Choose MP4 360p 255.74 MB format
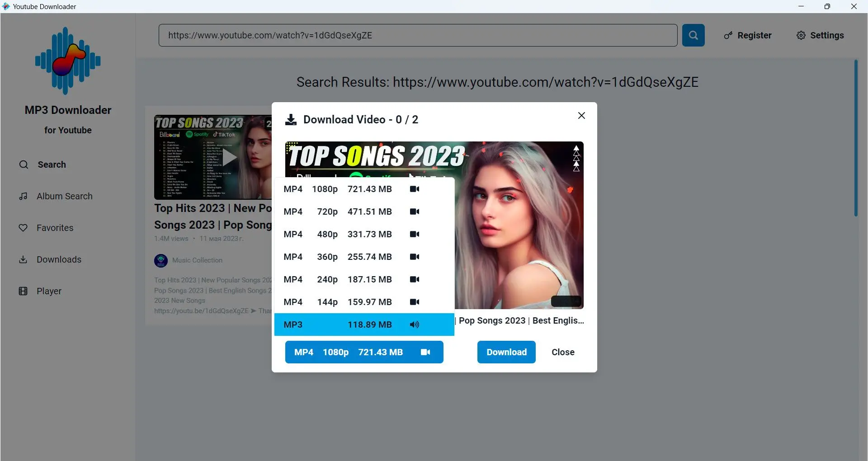 coord(364,257)
